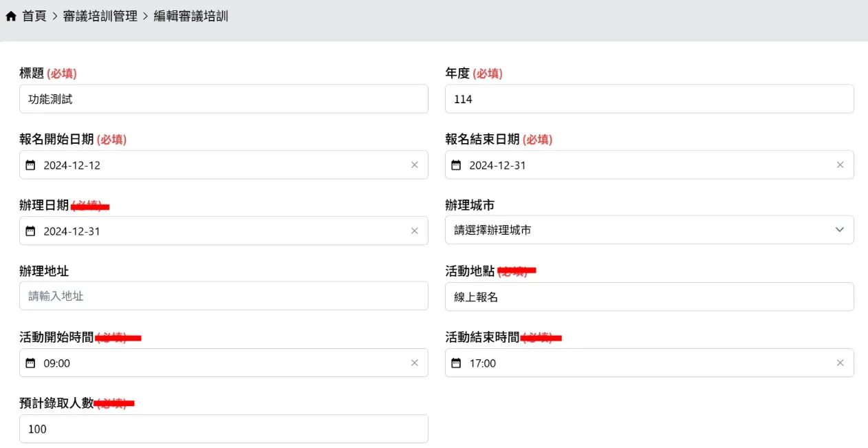The height and width of the screenshot is (448, 868).
Task: Click calendar icon in 辦理日期 field
Action: pyautogui.click(x=30, y=231)
